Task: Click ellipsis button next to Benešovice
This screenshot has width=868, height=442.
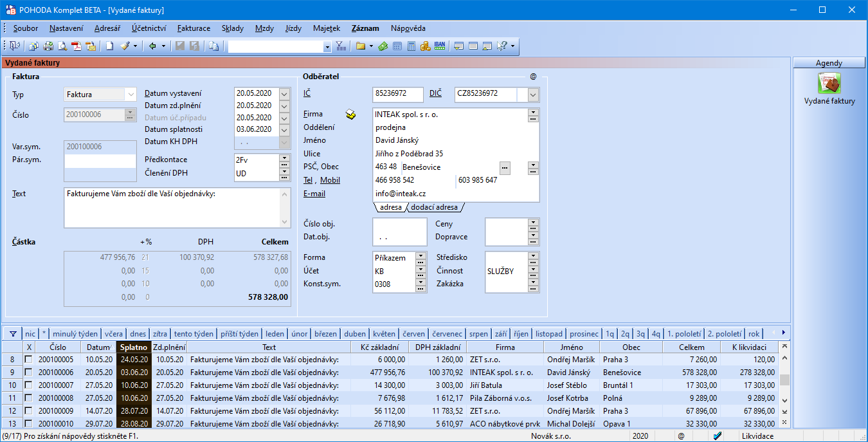Action: pos(505,167)
